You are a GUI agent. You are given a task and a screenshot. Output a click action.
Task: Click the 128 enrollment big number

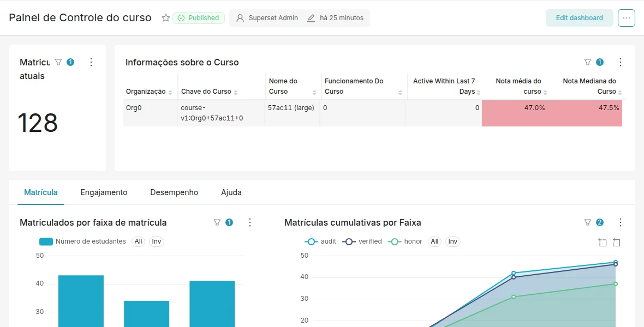click(37, 123)
